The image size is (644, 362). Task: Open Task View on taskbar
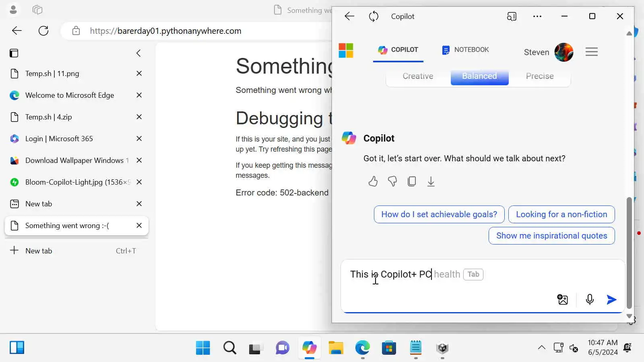click(256, 348)
